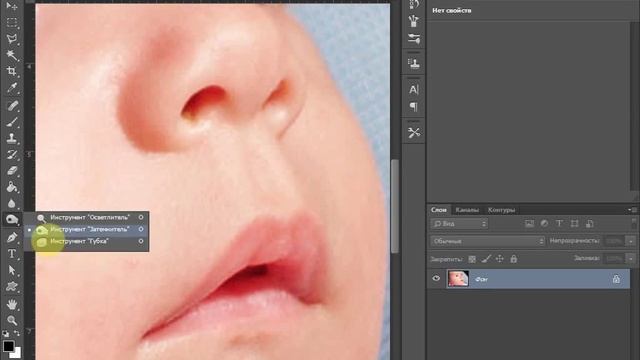Open the layers panel flyout menu
Screen dimensions: 640x360
point(633,210)
